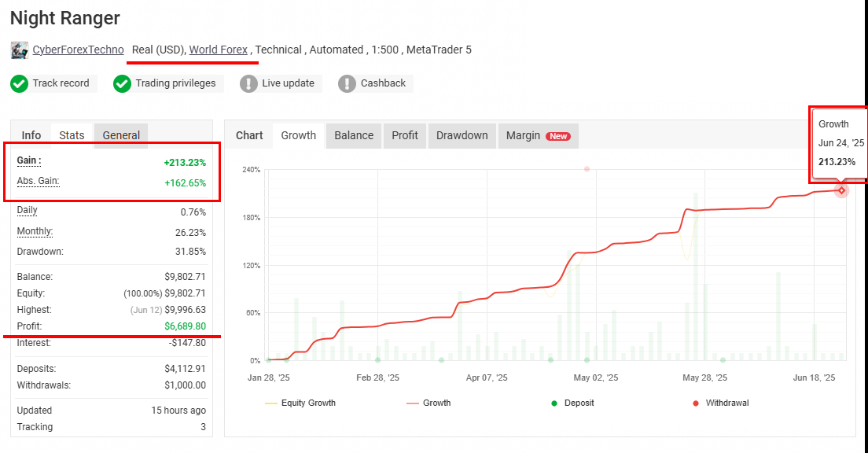Open the Profit chart tab
This screenshot has height=453, width=868.
point(405,136)
